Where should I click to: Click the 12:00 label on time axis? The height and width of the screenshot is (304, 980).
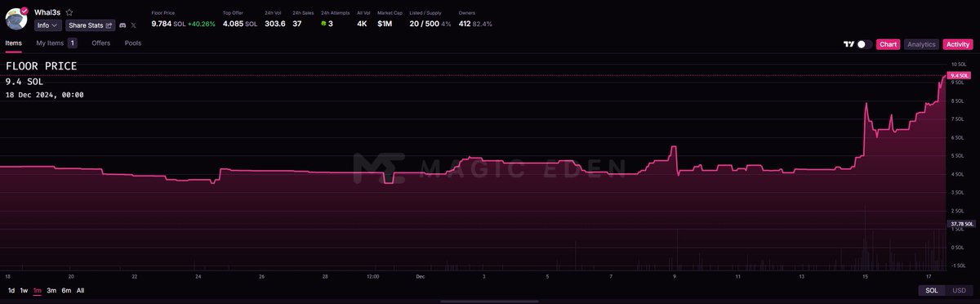pos(372,276)
